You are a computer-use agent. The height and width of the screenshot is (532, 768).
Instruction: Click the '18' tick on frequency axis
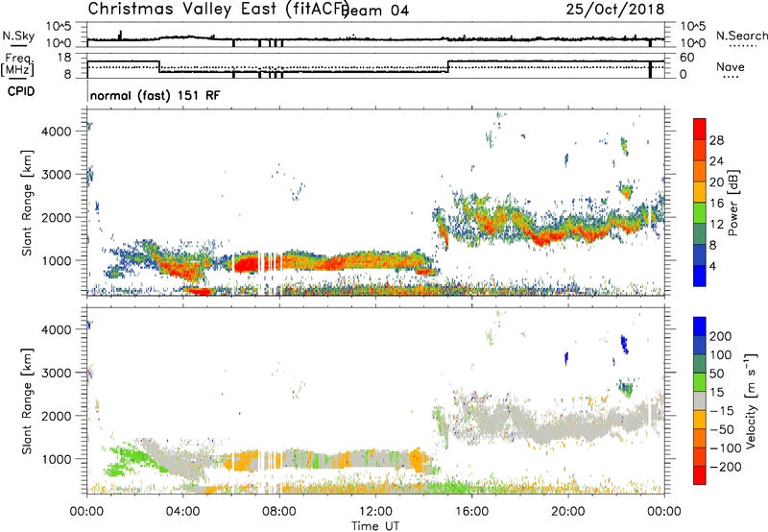point(64,58)
